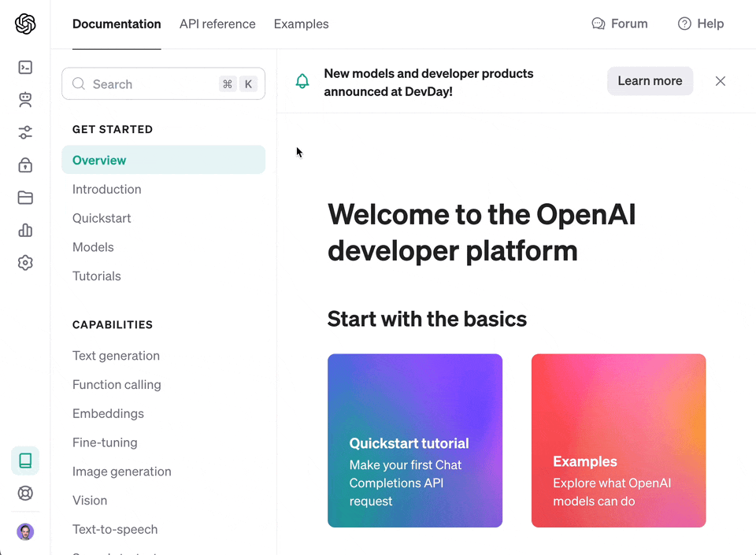Open the Embeddings guide
This screenshot has width=756, height=555.
tap(108, 413)
